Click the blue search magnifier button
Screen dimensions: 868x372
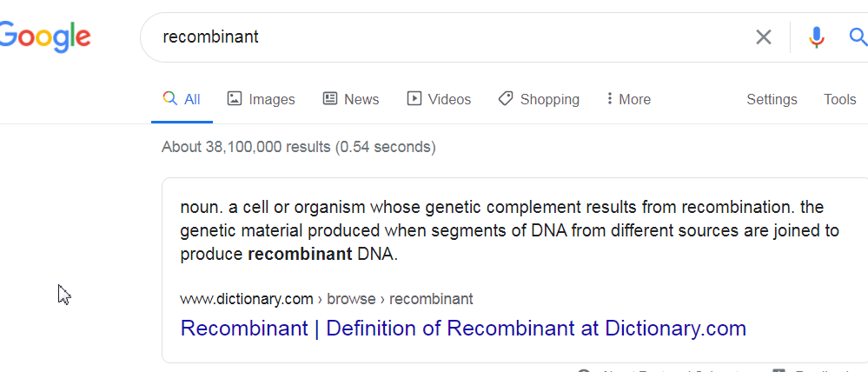[858, 37]
